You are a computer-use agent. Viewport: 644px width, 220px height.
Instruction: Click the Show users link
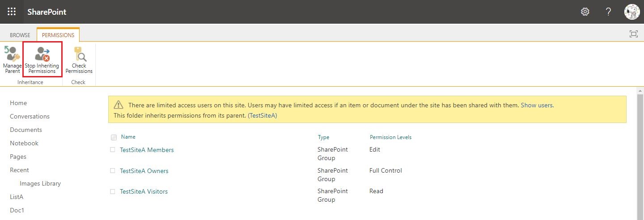tap(537, 106)
